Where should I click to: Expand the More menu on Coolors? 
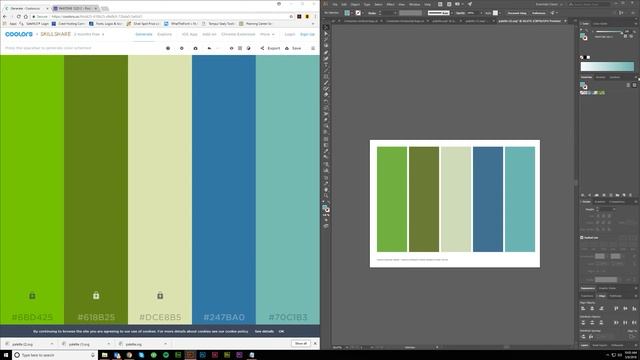coord(267,34)
